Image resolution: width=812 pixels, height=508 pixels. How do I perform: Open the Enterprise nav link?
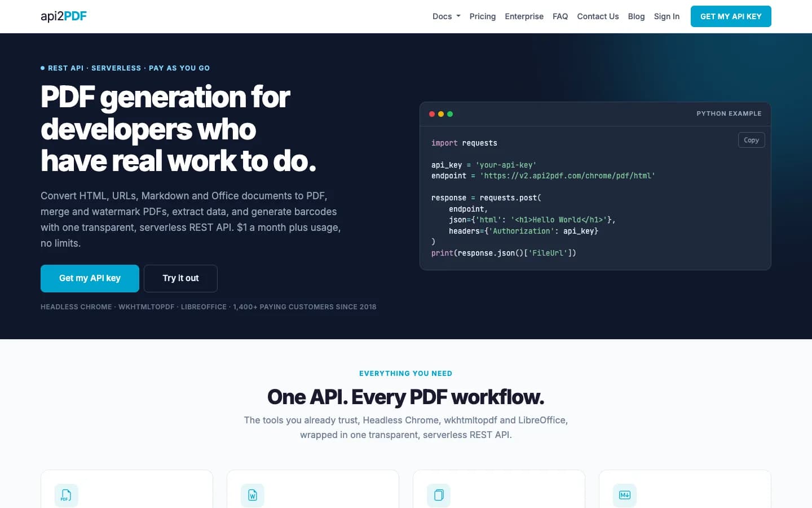click(x=524, y=16)
